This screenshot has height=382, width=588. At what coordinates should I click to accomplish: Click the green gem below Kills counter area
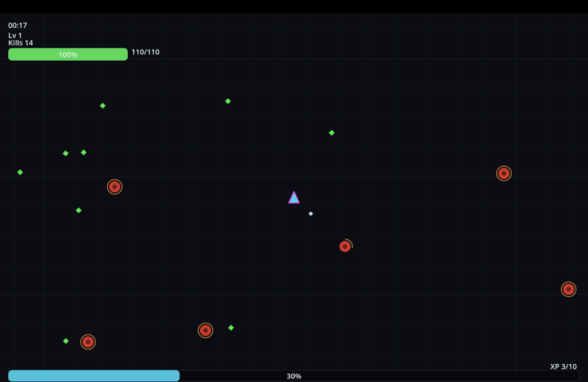pos(103,106)
